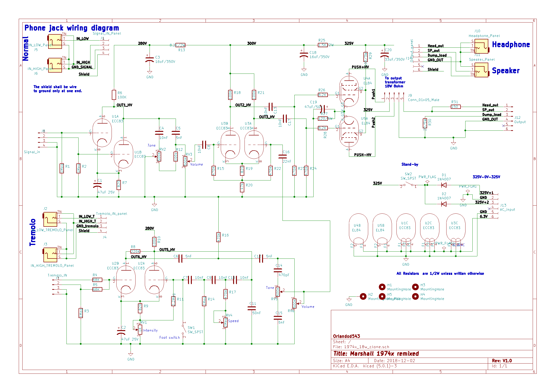
Task: Select the R8 220K resistor
Action: [x=135, y=251]
